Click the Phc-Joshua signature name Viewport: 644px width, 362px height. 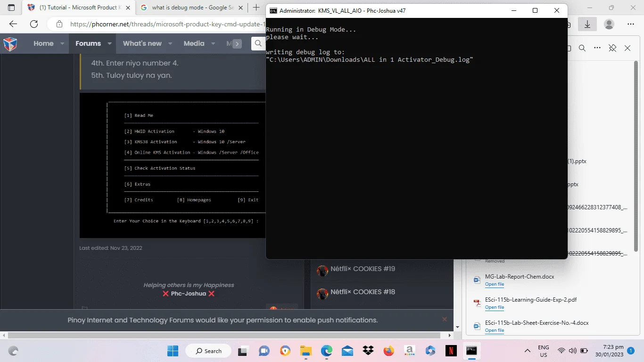tap(189, 293)
